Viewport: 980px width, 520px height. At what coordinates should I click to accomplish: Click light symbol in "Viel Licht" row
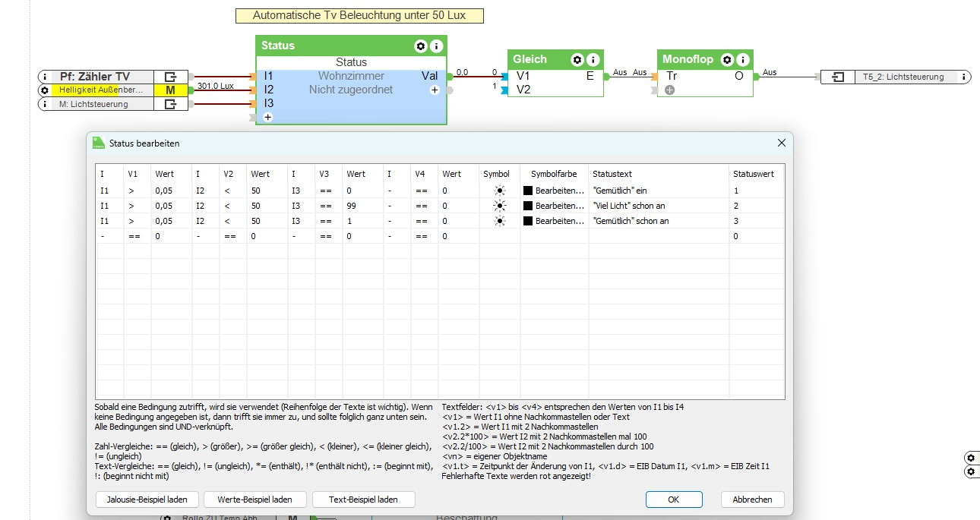(x=499, y=206)
